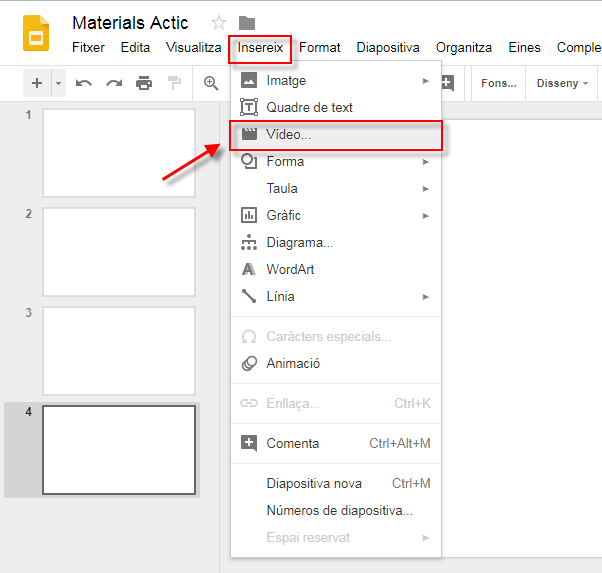Viewport: 602px width, 573px height.
Task: Click the zoom magnifier icon
Action: (x=211, y=83)
